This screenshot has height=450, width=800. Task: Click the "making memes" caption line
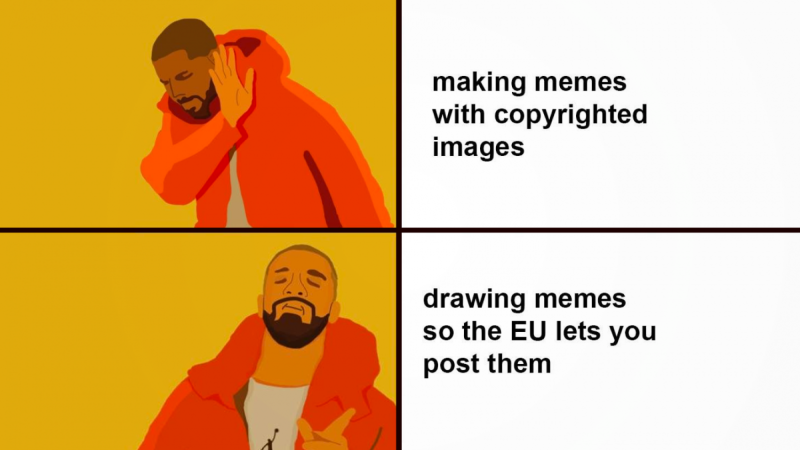coord(529,82)
